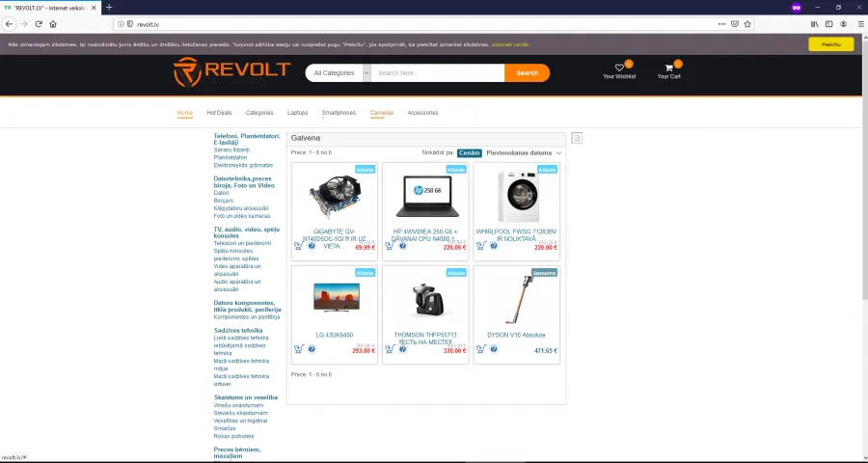
Task: Click the Revolt logo
Action: [231, 72]
